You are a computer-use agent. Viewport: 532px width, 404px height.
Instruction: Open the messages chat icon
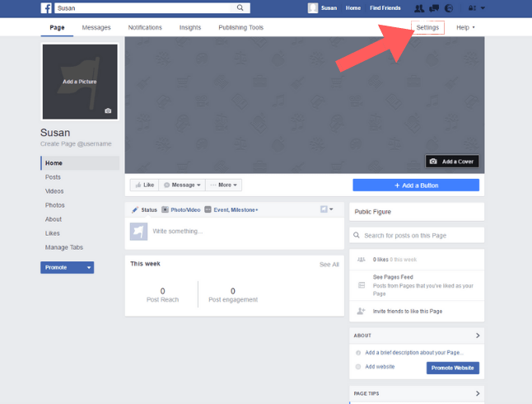tap(434, 8)
